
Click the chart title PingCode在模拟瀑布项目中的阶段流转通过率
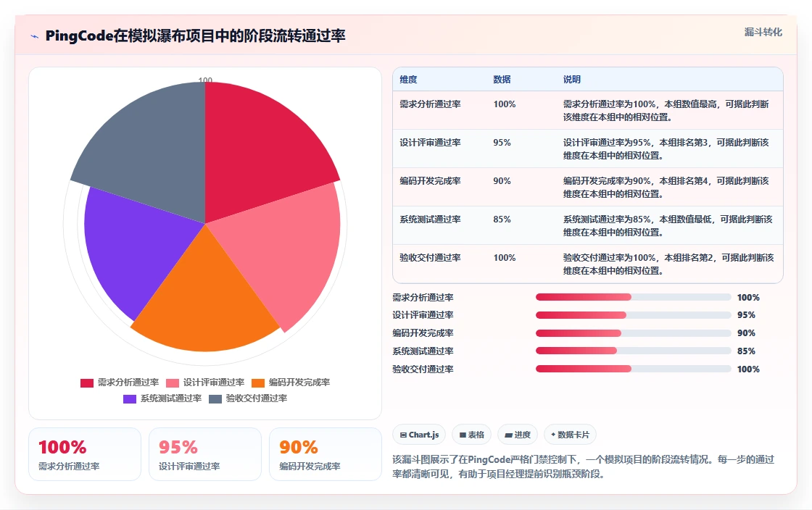pos(195,35)
